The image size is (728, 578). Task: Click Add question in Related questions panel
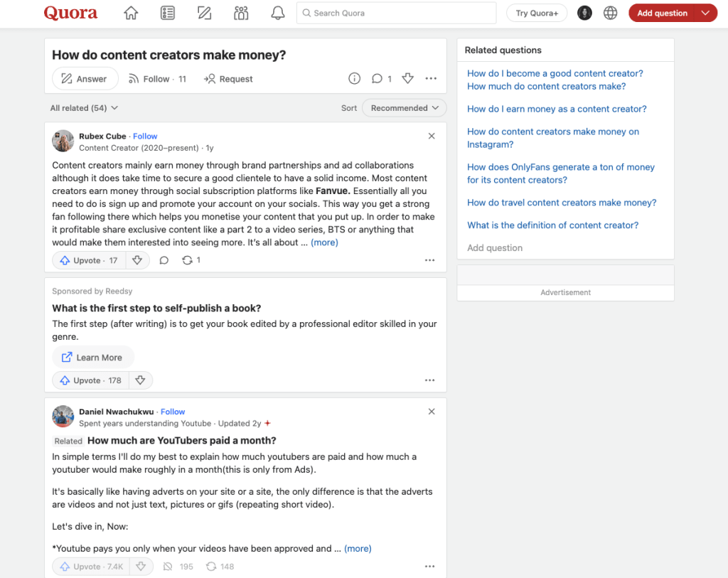[x=495, y=248]
